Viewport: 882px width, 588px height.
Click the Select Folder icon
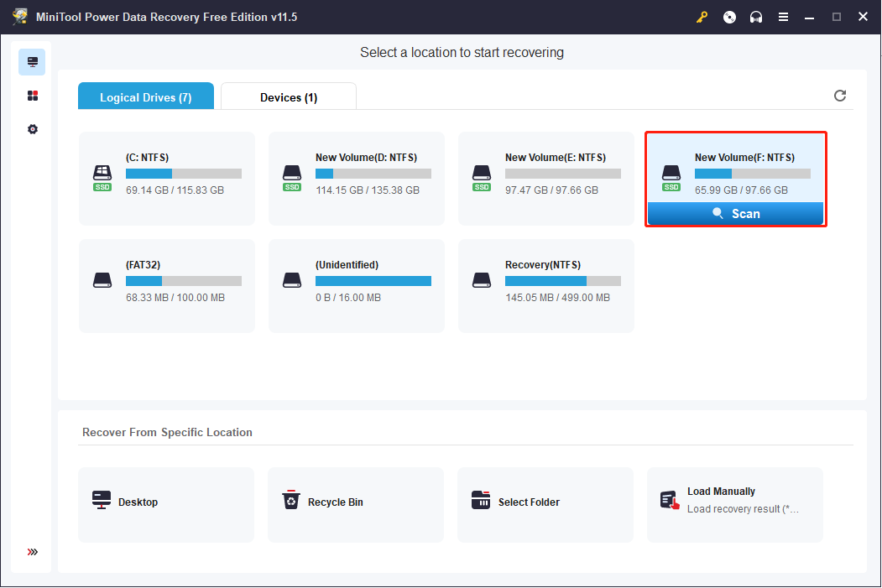481,500
